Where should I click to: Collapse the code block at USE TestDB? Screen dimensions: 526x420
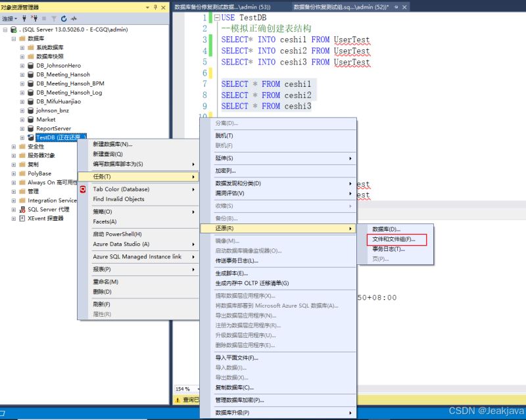tap(217, 18)
